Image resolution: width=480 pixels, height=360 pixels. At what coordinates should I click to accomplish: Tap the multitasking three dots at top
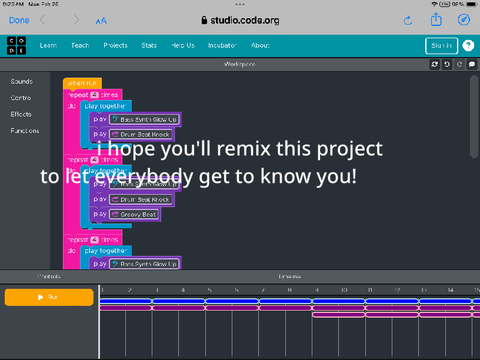(x=240, y=4)
